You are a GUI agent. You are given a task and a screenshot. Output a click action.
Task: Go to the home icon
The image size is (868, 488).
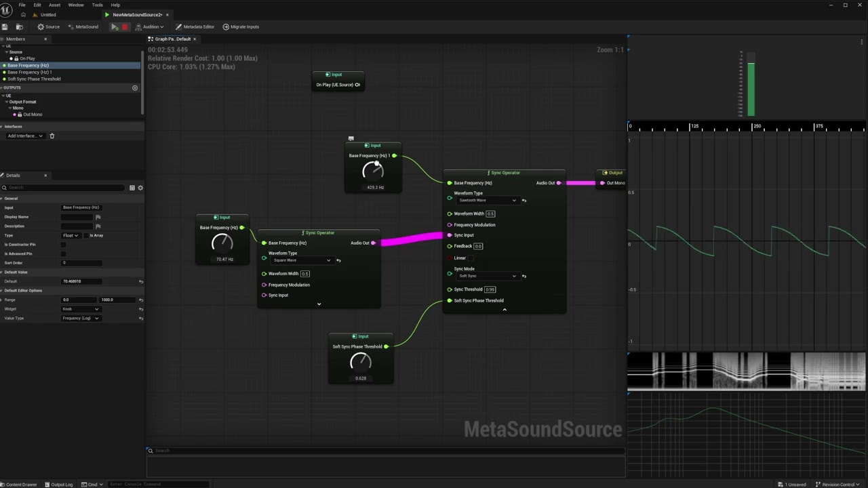[x=23, y=15]
